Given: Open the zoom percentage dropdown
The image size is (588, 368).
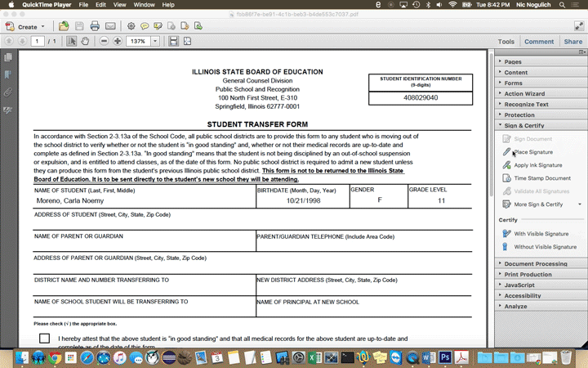Looking at the screenshot, I should pos(155,41).
